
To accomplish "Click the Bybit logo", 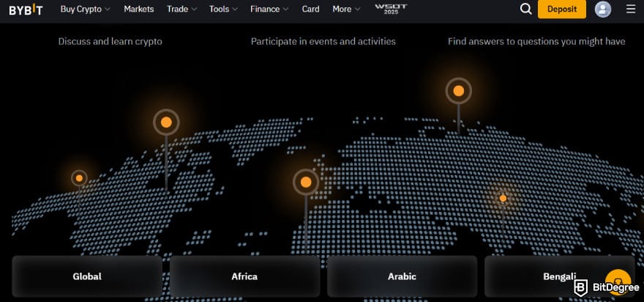I will (x=26, y=10).
